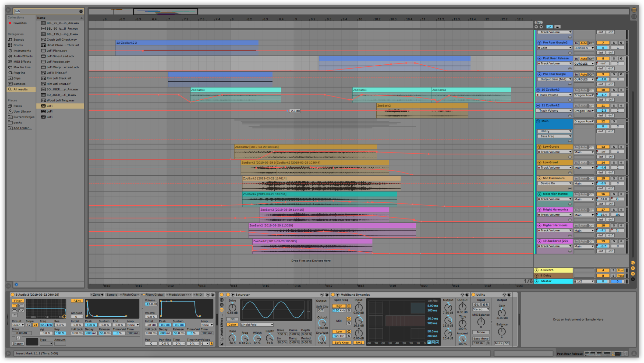Click the sampler Shaper button
The height and width of the screenshot is (363, 644).
[x=18, y=344]
